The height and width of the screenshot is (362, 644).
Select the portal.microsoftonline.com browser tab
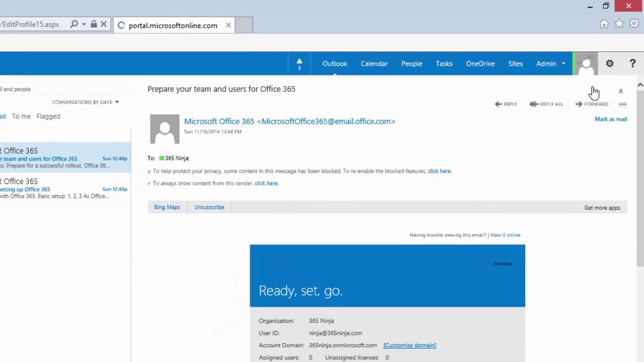click(x=174, y=25)
